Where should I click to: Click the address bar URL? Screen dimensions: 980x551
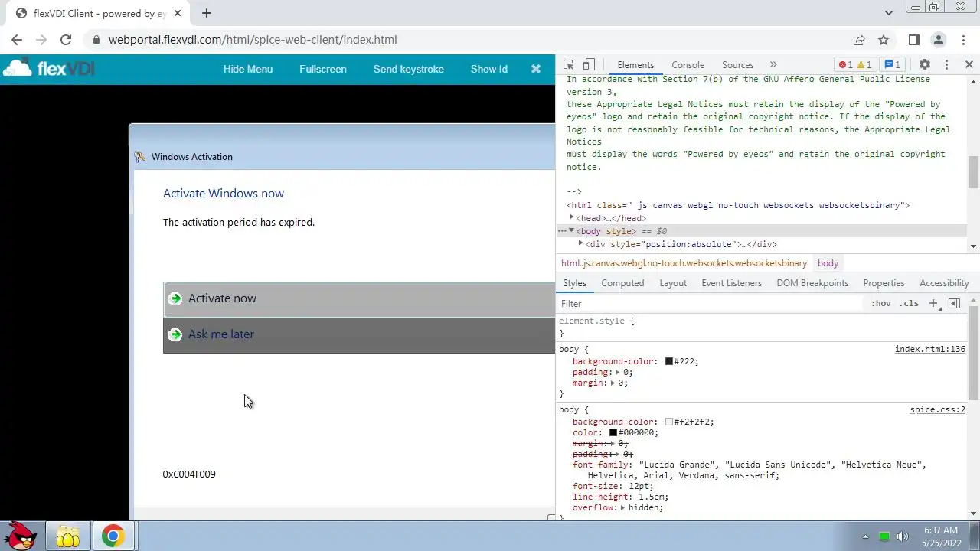point(253,40)
